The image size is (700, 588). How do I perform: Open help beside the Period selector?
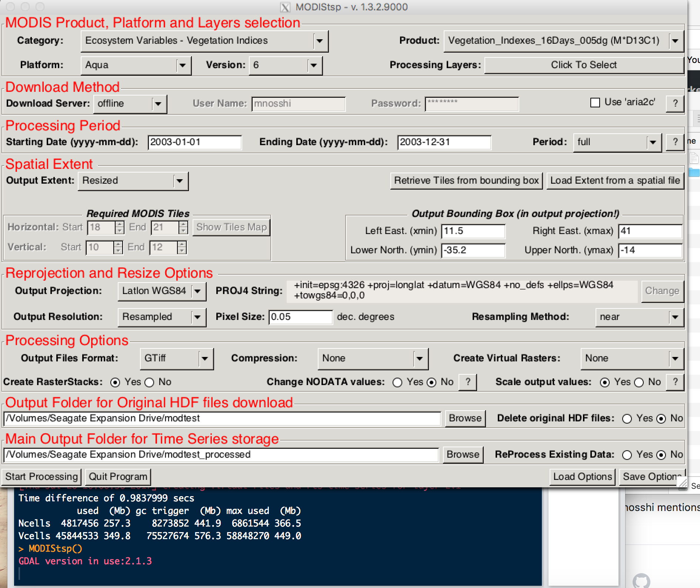675,142
